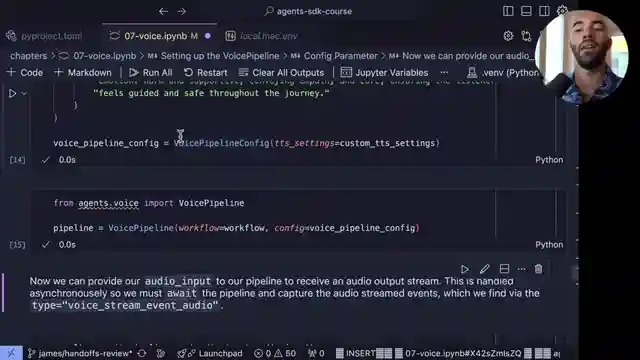640x360 pixels.
Task: Run All notebook cells
Action: (151, 73)
